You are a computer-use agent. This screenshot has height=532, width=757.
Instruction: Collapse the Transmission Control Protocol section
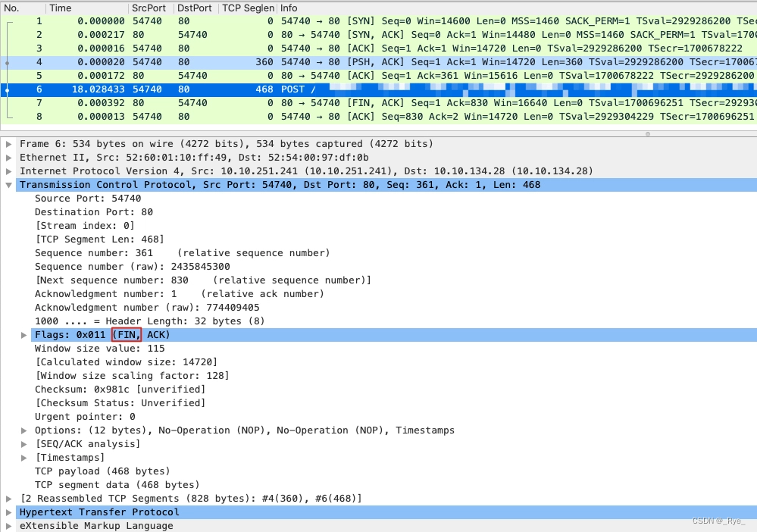8,185
